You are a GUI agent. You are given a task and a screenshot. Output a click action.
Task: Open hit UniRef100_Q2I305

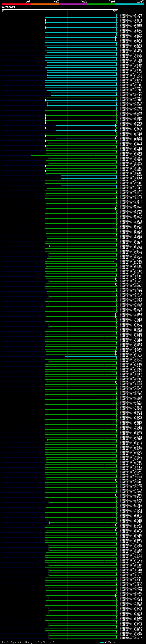click(x=131, y=595)
